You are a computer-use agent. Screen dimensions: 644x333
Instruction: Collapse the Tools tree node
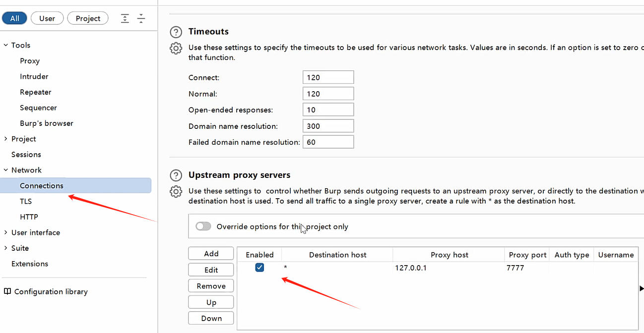5,45
